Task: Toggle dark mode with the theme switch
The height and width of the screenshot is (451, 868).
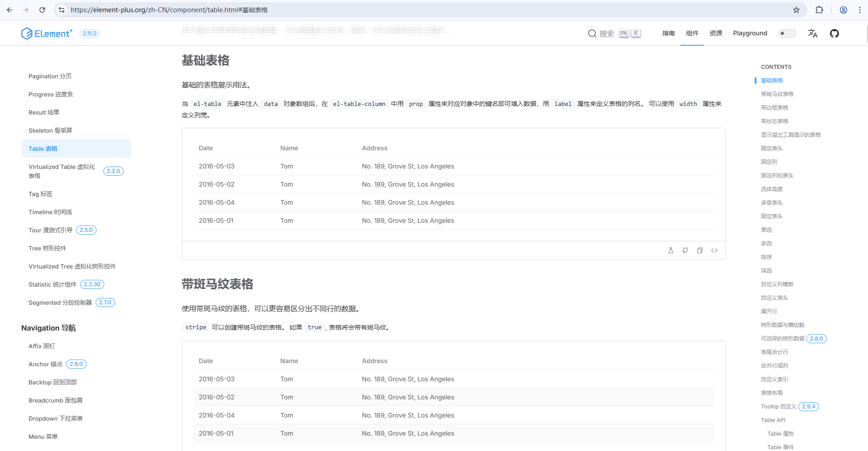Action: (x=786, y=33)
